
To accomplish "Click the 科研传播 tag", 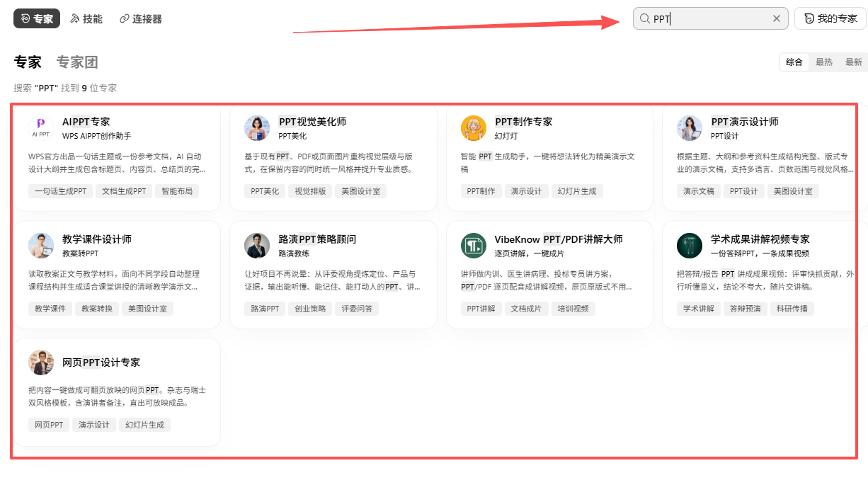I will pos(792,309).
